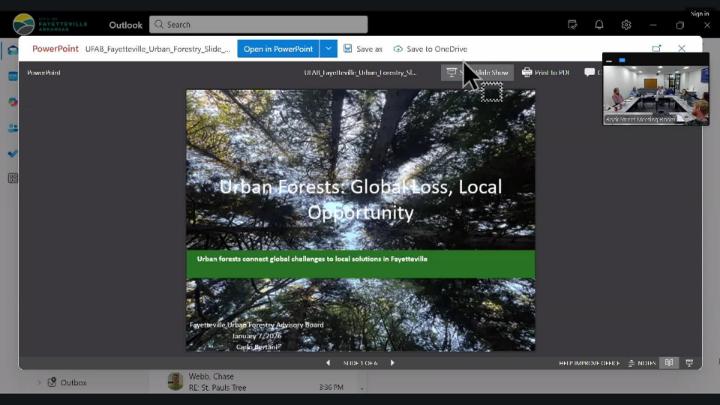Screen dimensions: 720x405
Task: Go to the previous slide arrow
Action: [328, 363]
